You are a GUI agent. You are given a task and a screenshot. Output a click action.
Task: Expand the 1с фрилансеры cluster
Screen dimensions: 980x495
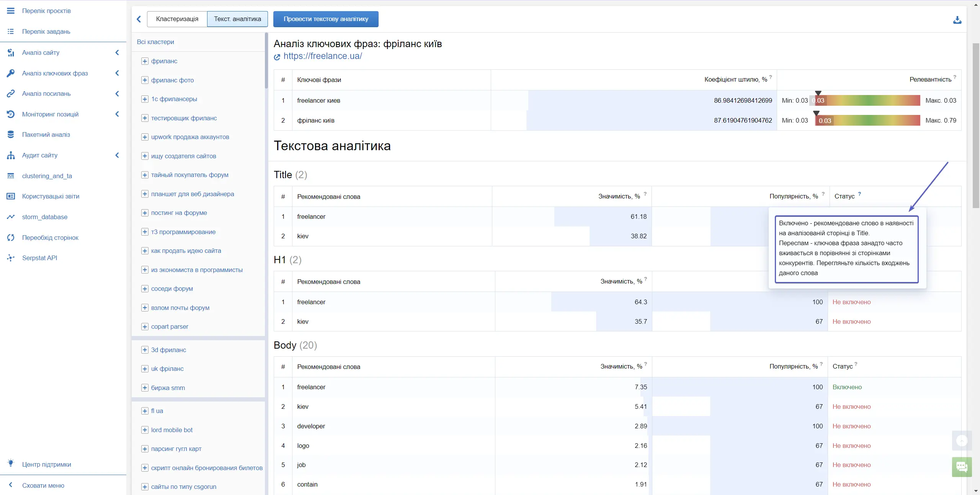[x=145, y=99]
